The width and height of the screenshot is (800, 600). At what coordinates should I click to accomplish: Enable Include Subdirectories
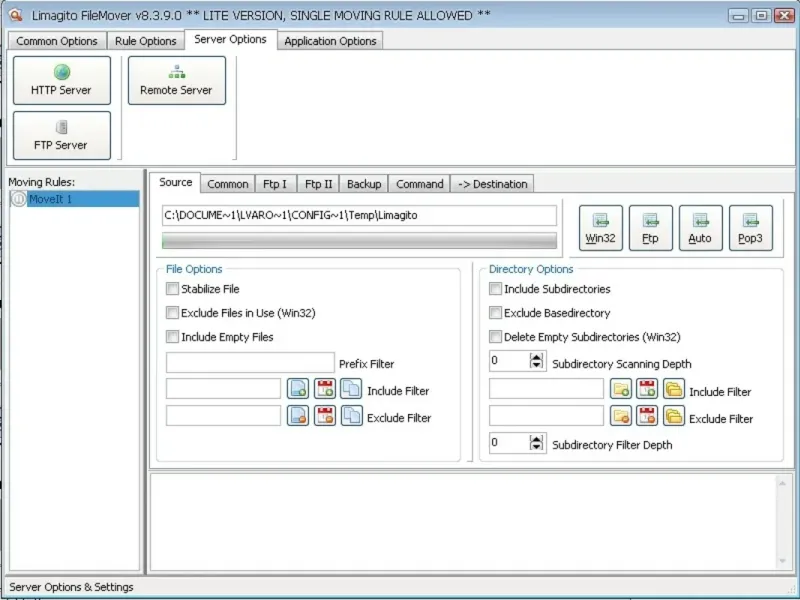pyautogui.click(x=495, y=289)
